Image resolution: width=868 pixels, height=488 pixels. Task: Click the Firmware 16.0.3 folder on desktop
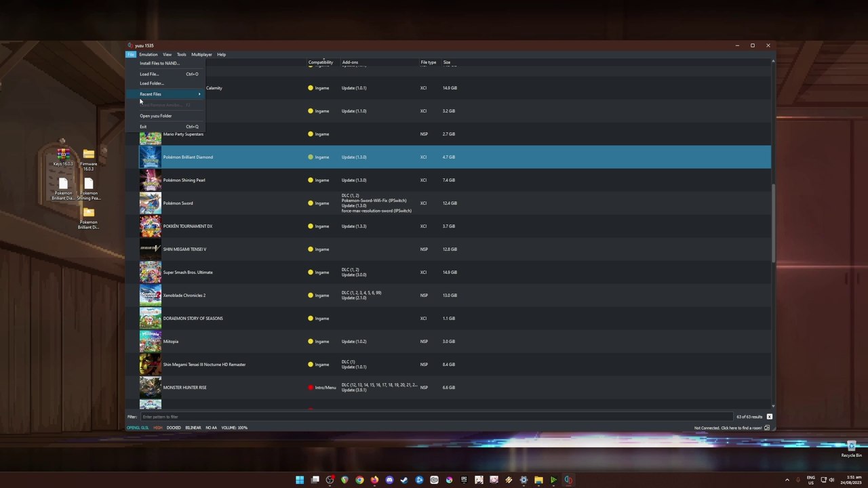pyautogui.click(x=88, y=155)
